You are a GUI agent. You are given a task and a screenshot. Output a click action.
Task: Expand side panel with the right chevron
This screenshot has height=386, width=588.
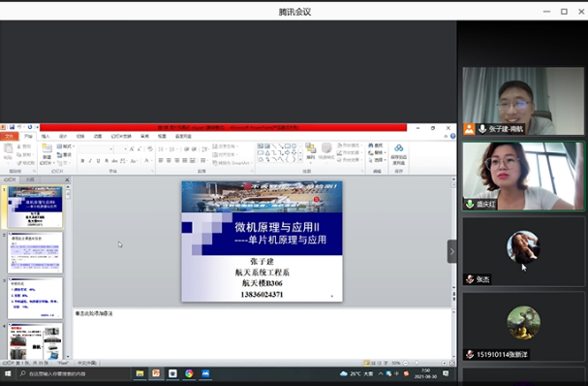(451, 251)
